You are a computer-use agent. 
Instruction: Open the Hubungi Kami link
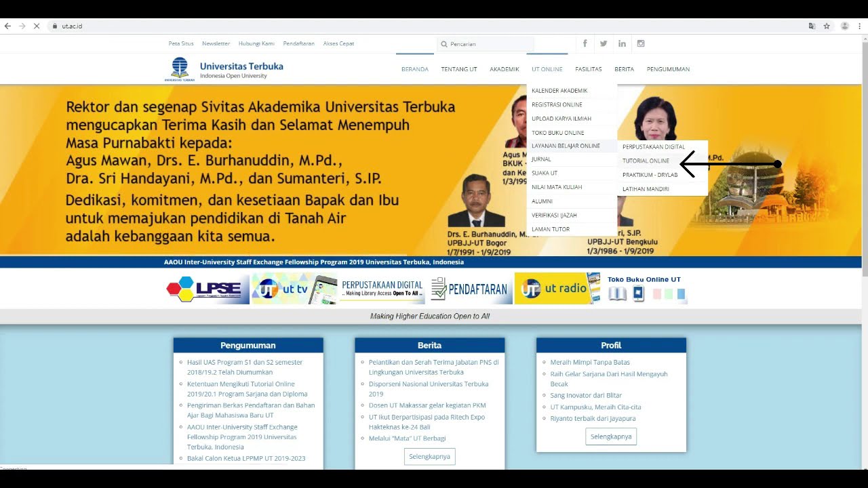pos(256,43)
